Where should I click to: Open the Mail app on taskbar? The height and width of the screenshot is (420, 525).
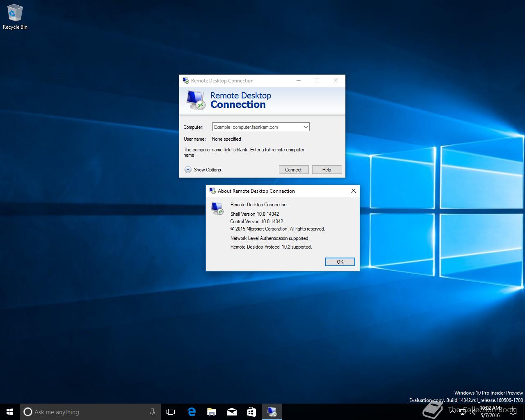[231, 412]
